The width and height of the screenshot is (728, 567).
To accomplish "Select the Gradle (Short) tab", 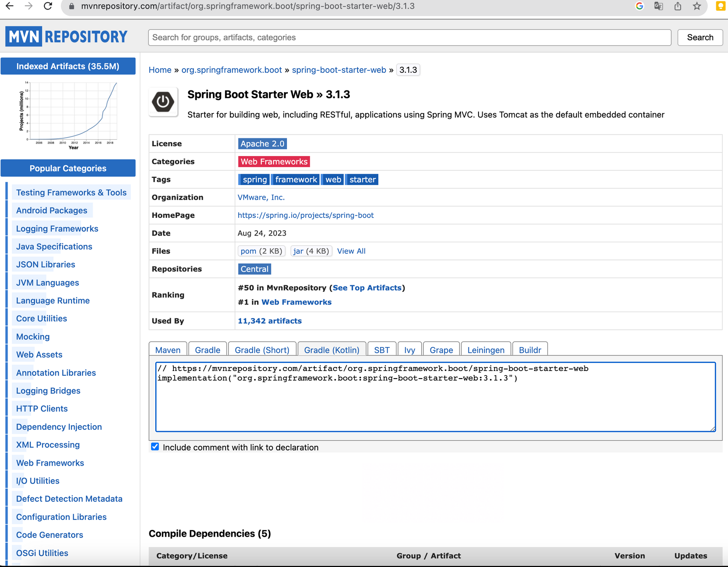I will pyautogui.click(x=262, y=350).
